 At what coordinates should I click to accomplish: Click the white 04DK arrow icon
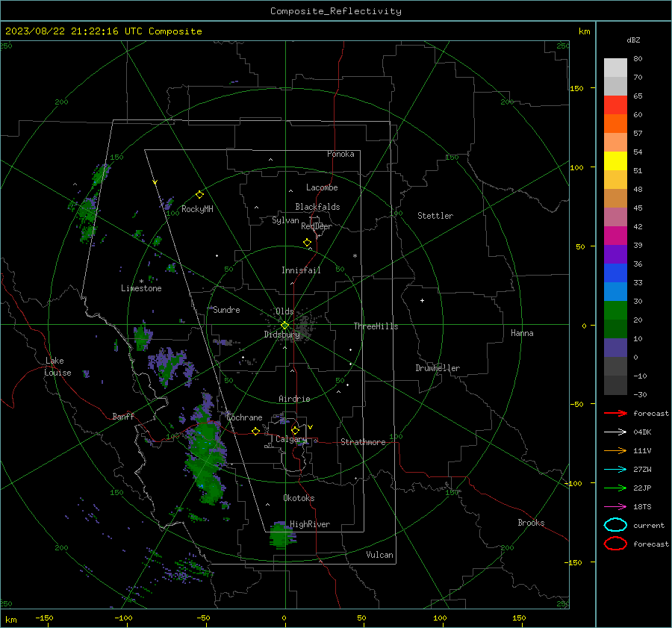pos(615,432)
